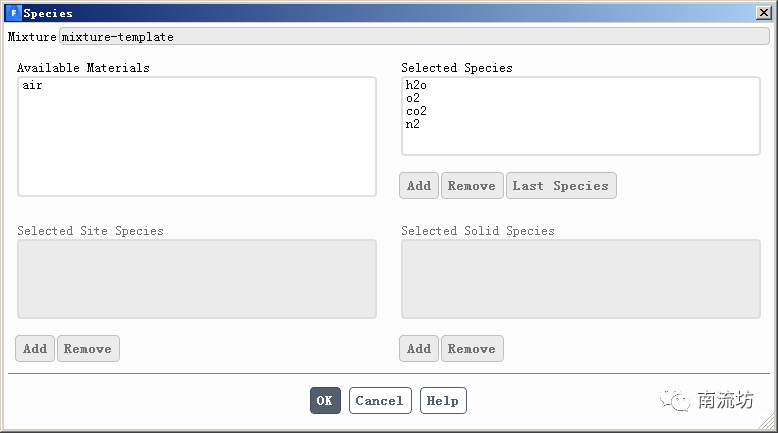Click Add under Selected Solid Species

click(419, 349)
